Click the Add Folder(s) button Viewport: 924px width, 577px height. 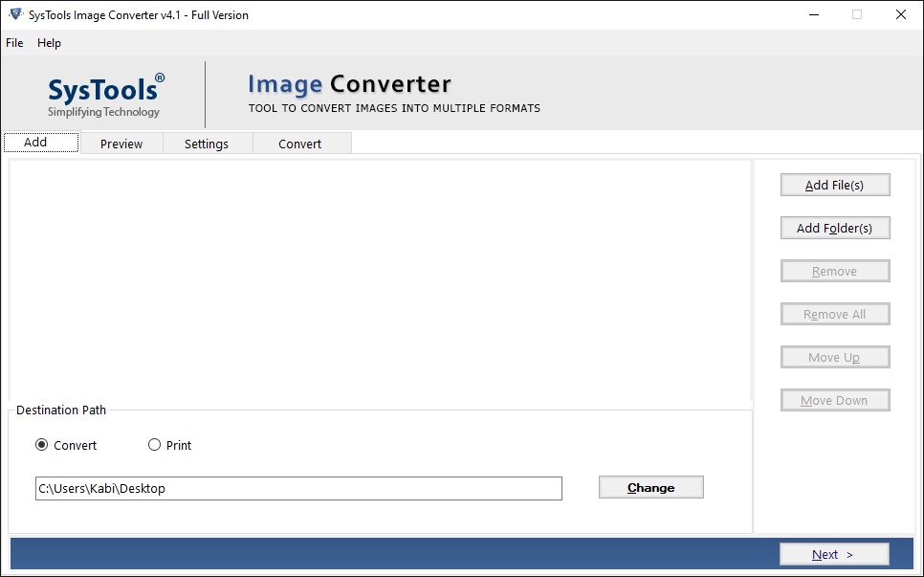[834, 228]
